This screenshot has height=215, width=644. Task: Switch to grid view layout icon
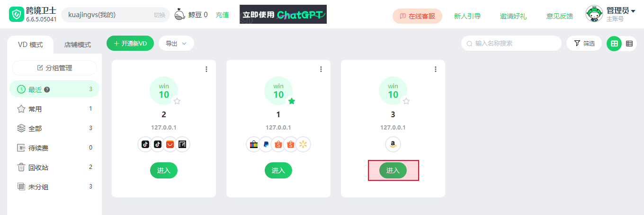click(x=614, y=43)
